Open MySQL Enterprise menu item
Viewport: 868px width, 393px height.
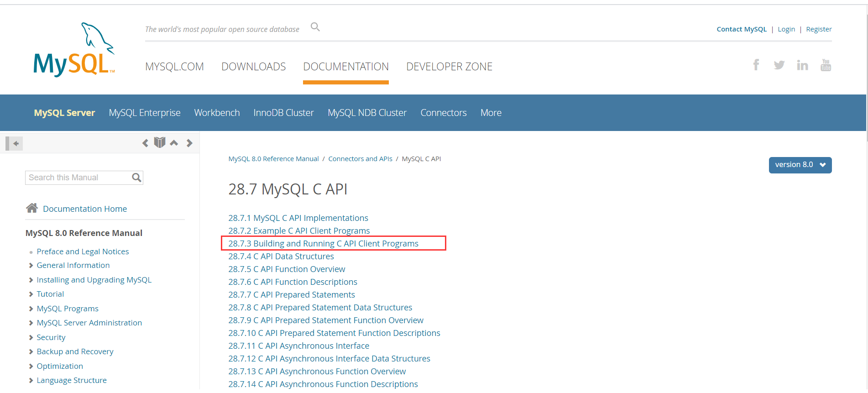coord(145,113)
